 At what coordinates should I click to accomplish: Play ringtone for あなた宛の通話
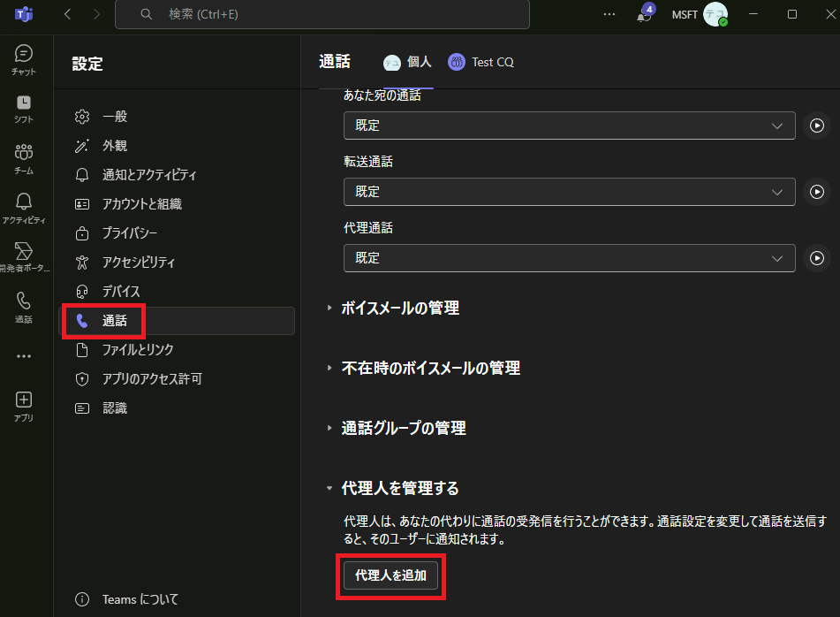click(816, 126)
